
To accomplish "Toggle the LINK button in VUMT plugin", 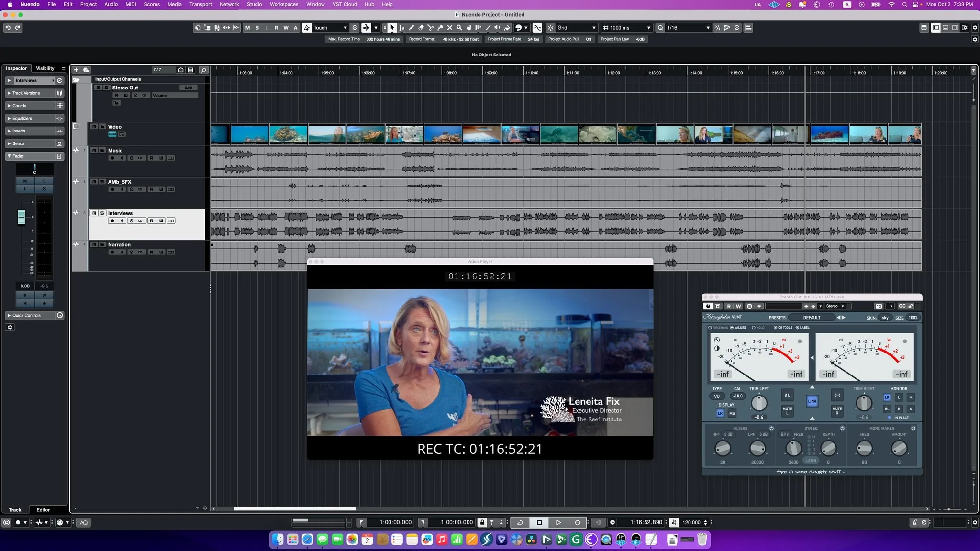I will click(812, 401).
